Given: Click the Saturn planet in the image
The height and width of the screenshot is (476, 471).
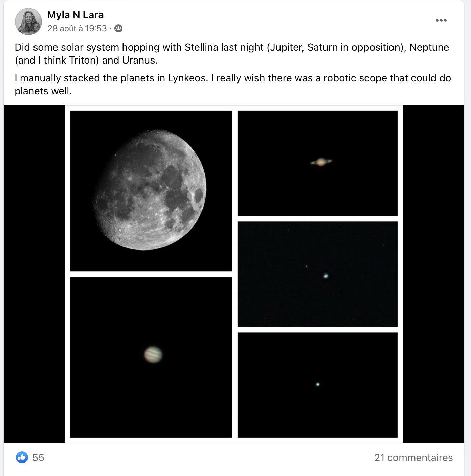Looking at the screenshot, I should point(321,162).
